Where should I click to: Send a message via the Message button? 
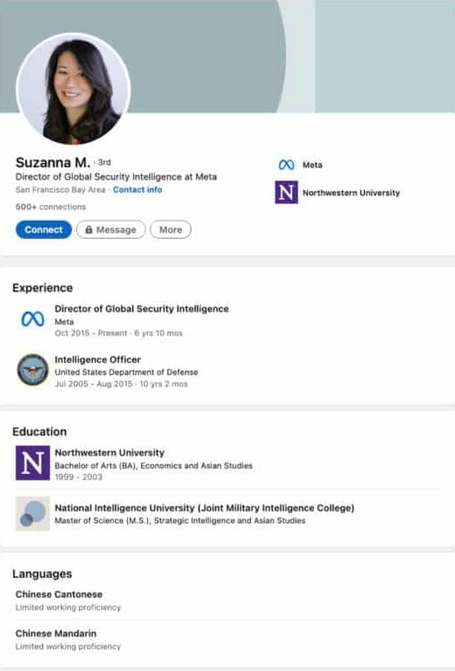click(111, 230)
